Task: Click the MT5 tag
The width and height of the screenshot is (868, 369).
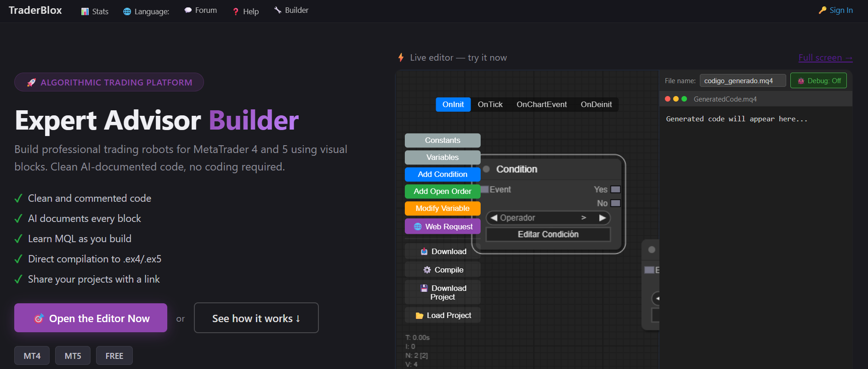Action: pos(73,356)
